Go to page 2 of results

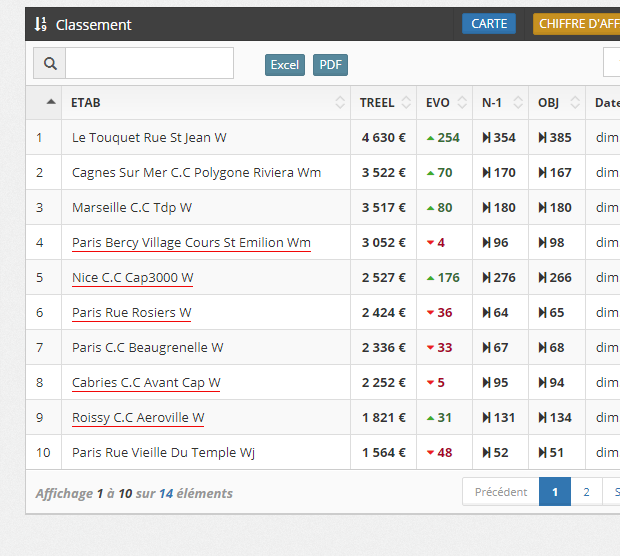coord(586,492)
